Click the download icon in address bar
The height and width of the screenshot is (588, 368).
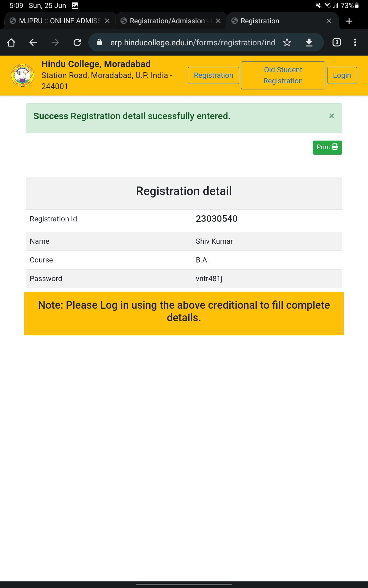pos(309,42)
